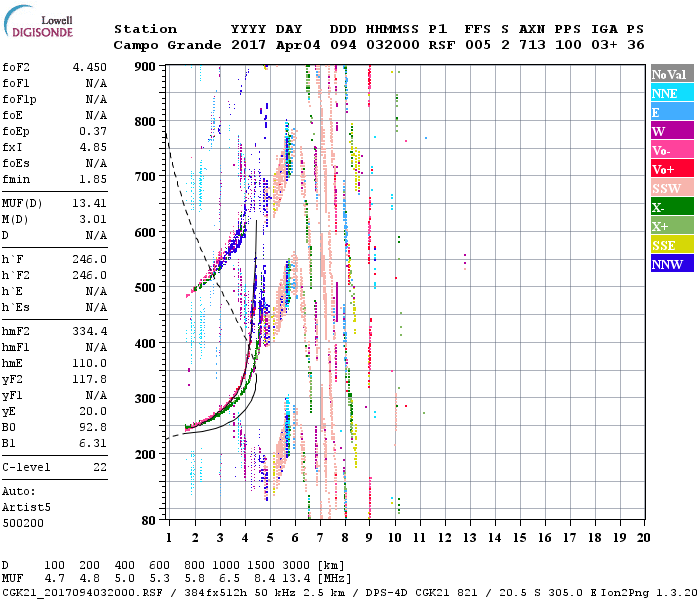Click the B1 value 6.31
The height and width of the screenshot is (600, 700).
(93, 443)
